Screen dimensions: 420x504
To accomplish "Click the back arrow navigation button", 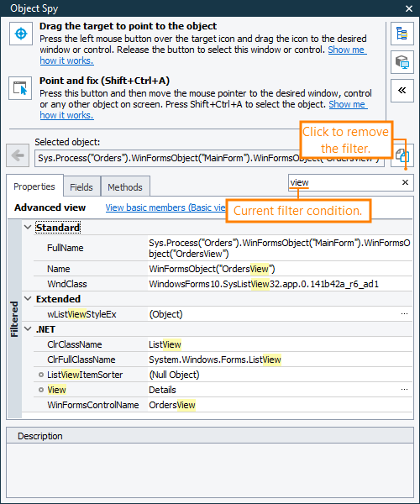I will pos(18,155).
